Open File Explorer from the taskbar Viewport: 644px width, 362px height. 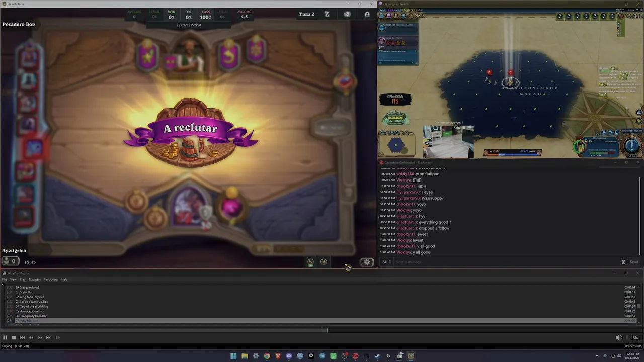click(245, 356)
